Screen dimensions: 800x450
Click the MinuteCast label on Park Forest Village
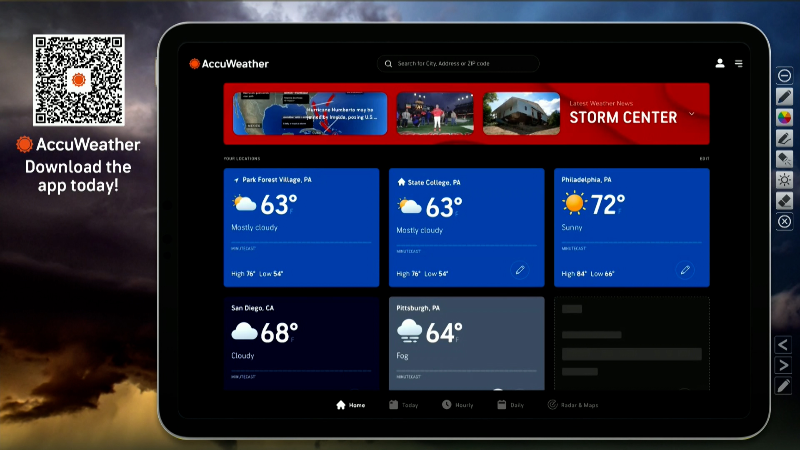(243, 248)
